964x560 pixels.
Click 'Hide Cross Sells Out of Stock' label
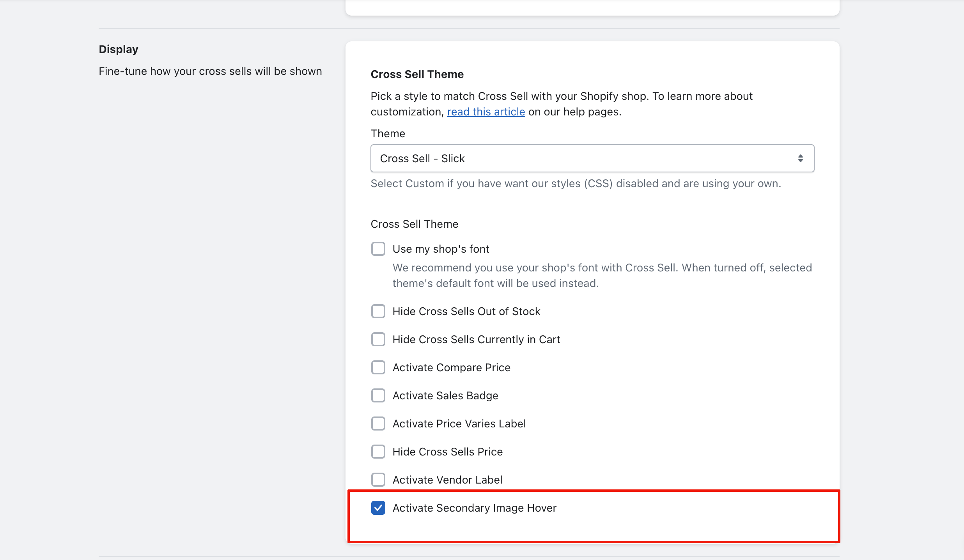pos(466,311)
